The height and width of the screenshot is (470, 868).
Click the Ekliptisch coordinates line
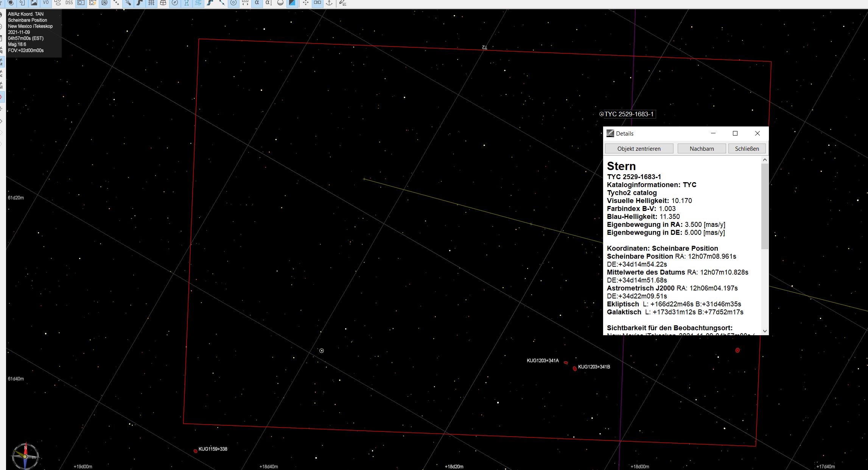[674, 304]
